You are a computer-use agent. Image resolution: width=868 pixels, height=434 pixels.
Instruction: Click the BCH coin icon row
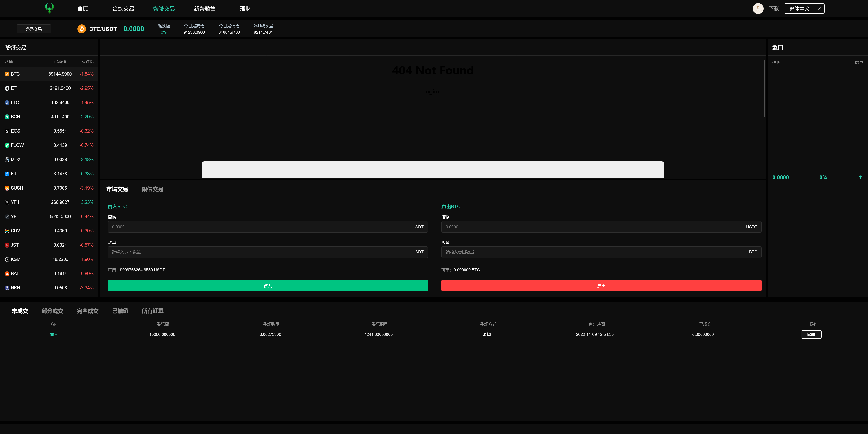tap(7, 117)
